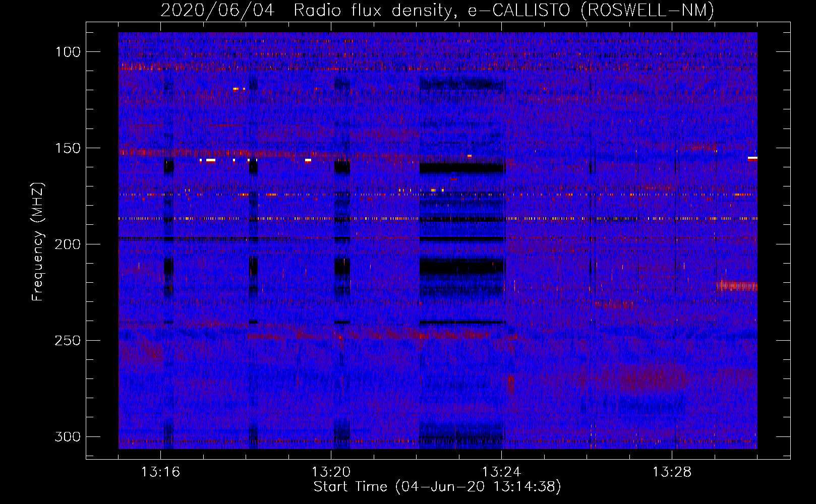816x504 pixels.
Task: Click the 'Start Time (04-Jun-20 13:14:38)' label
Action: 437,487
